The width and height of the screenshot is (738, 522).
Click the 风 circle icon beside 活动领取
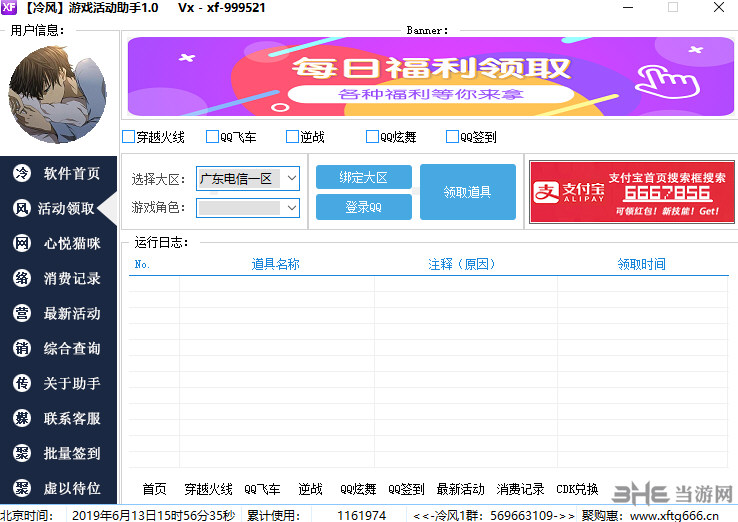[x=22, y=208]
